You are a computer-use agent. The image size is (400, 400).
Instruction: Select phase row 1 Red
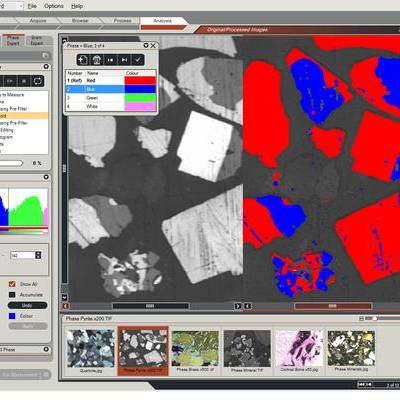(111, 80)
